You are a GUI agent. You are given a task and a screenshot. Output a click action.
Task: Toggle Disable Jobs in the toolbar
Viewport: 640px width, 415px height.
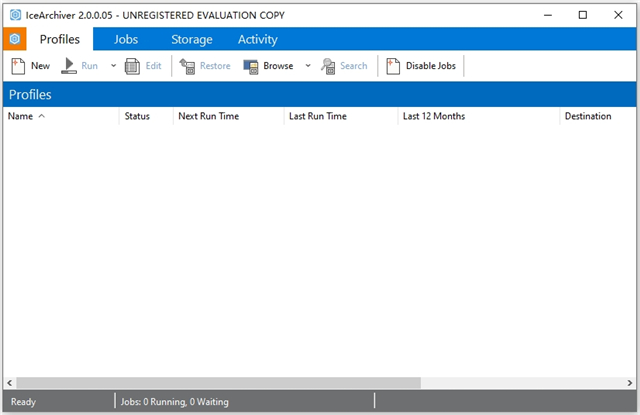[x=421, y=66]
